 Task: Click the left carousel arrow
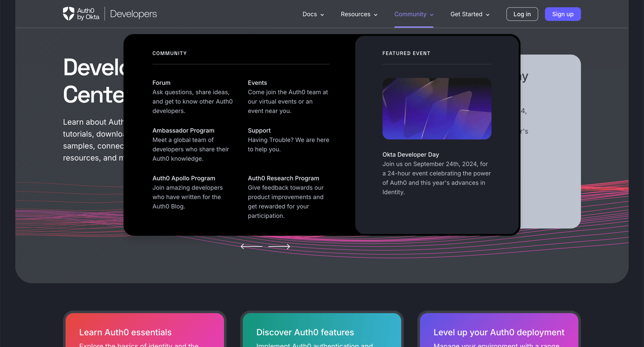point(251,246)
